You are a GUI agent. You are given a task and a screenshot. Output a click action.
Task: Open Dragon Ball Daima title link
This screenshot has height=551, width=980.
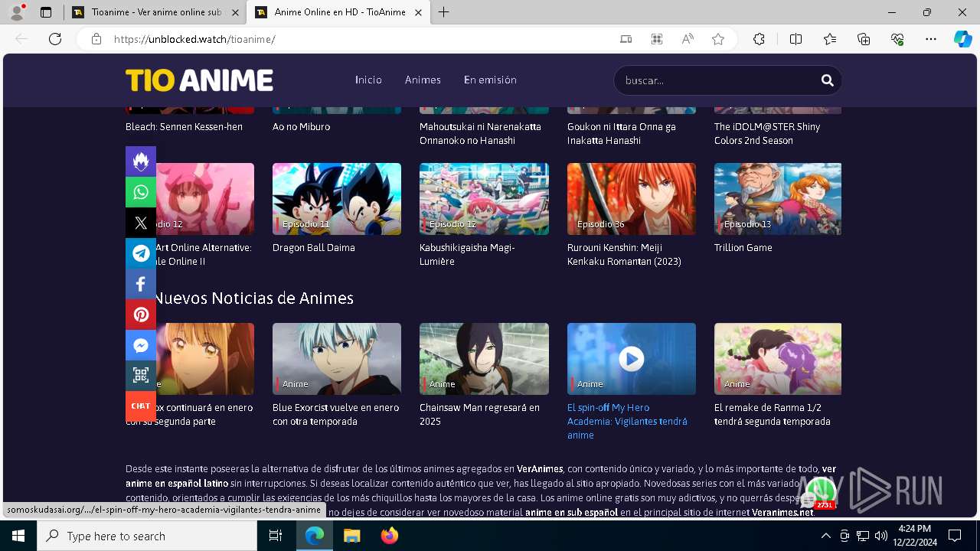tap(314, 248)
